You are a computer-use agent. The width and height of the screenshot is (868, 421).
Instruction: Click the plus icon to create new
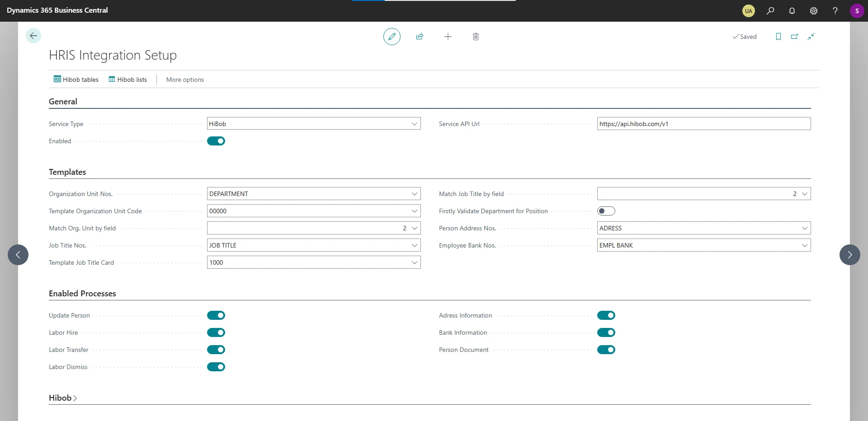coord(448,37)
